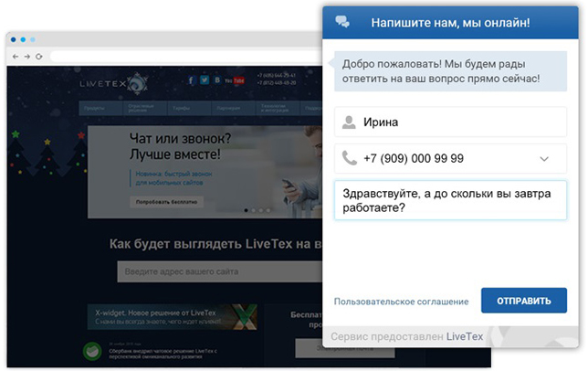Open the X-widget banner on the website
The height and width of the screenshot is (371, 588).
coord(173,317)
